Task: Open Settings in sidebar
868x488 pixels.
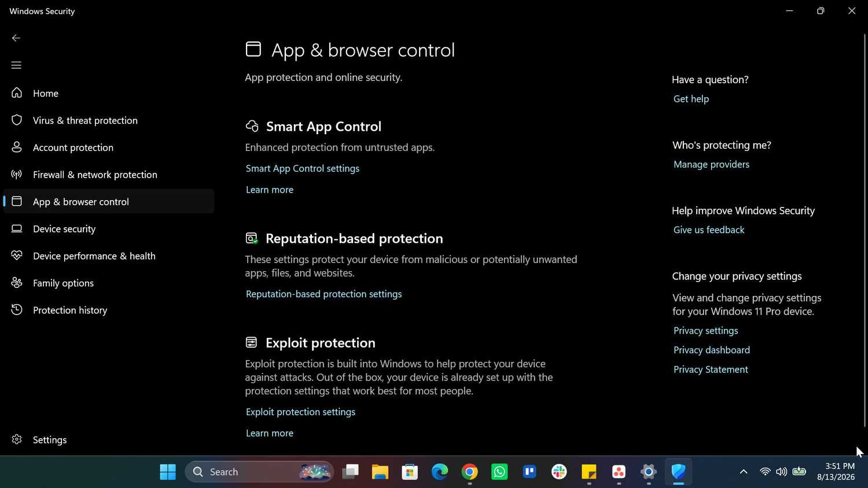Action: (x=109, y=439)
